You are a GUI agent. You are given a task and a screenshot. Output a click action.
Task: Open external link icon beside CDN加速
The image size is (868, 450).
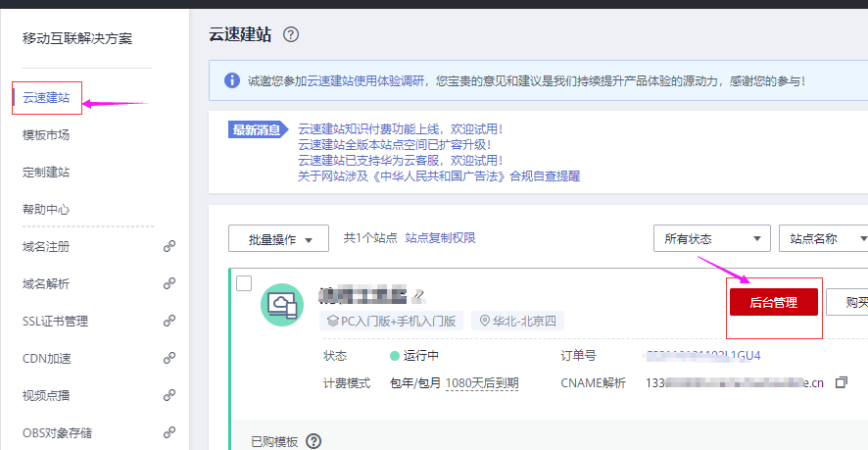(169, 358)
